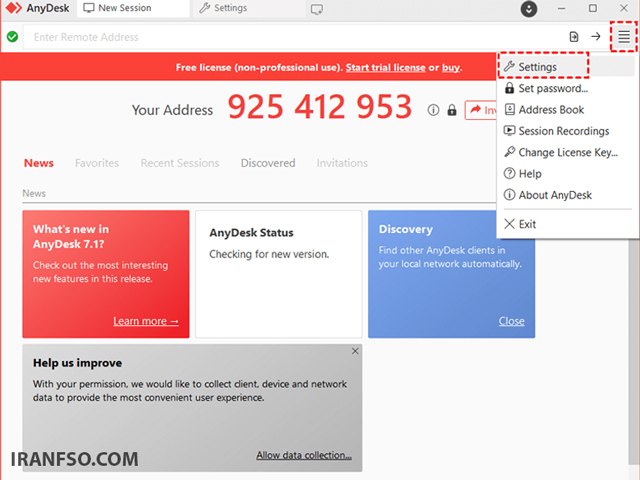Click the Learn more link
Viewport: 640px width, 480px height.
coord(146,321)
